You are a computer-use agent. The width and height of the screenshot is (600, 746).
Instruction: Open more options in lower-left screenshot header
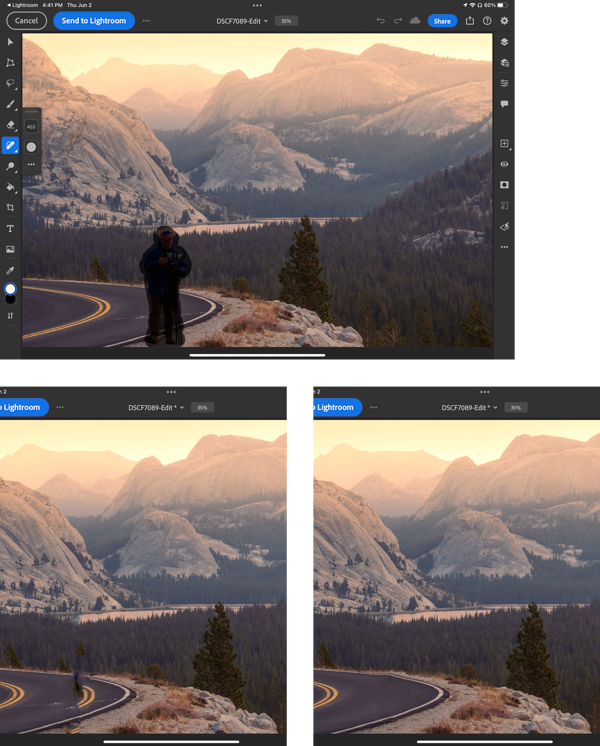(60, 407)
